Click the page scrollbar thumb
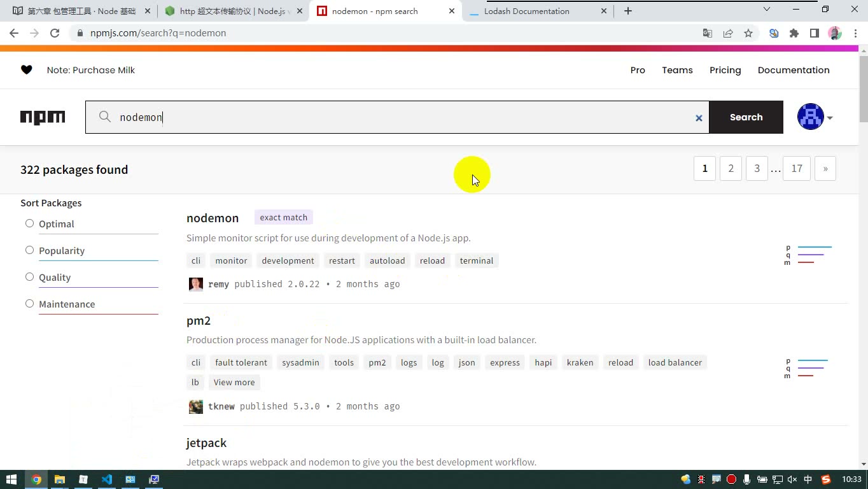 click(x=863, y=89)
